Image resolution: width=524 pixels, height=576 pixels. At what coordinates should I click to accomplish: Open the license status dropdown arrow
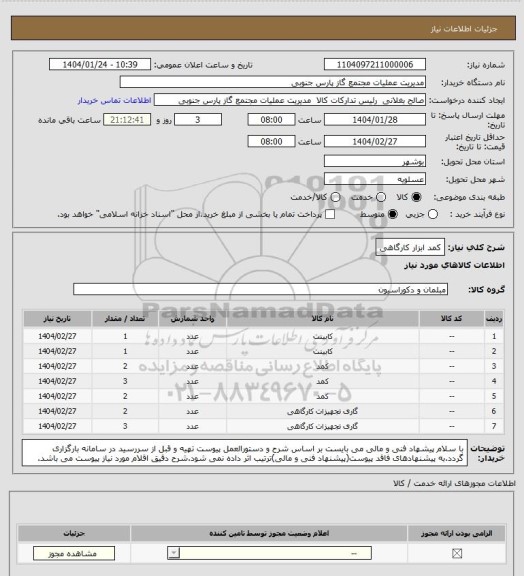click(x=174, y=553)
